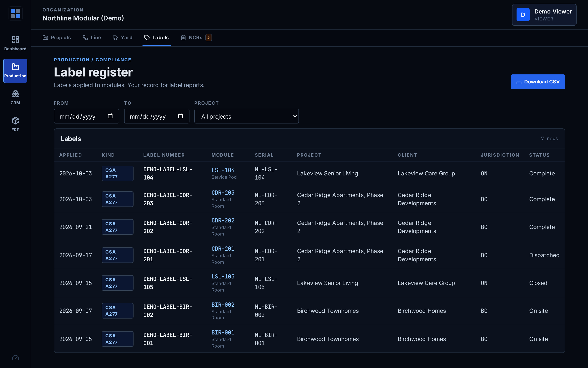Click the 7 rows count text
The width and height of the screenshot is (588, 368).
(x=549, y=138)
